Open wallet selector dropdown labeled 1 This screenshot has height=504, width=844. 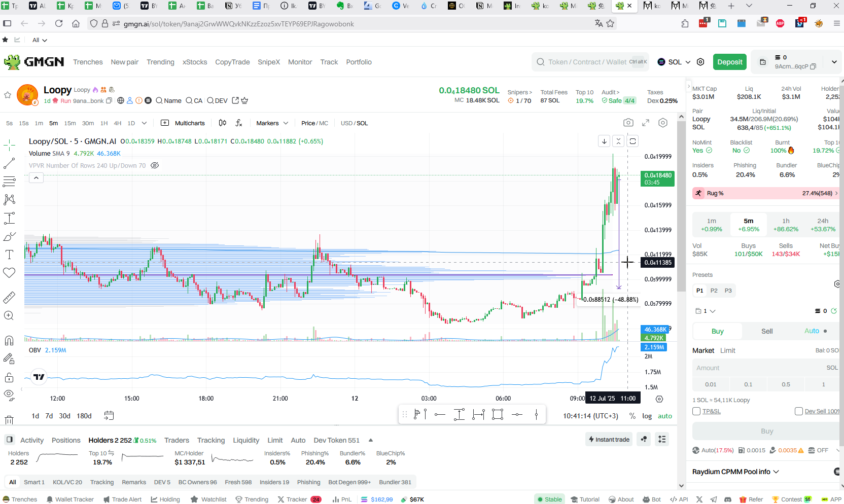coord(705,311)
